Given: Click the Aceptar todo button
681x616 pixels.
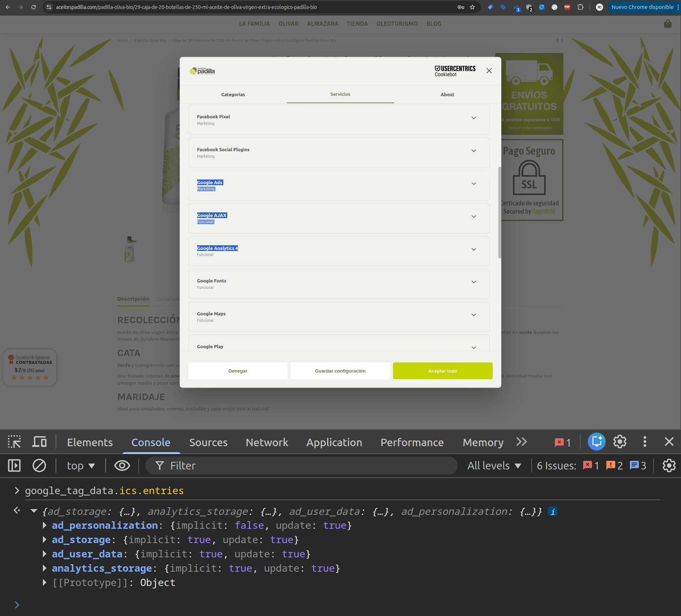Looking at the screenshot, I should point(443,371).
